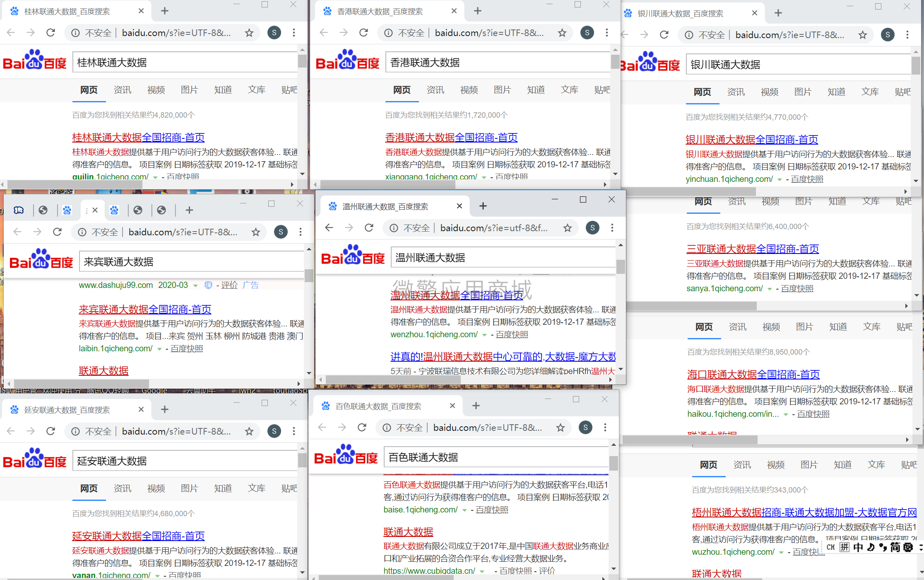
Task: Click 简 simplified Chinese toggle in IME toolbar
Action: [x=895, y=547]
